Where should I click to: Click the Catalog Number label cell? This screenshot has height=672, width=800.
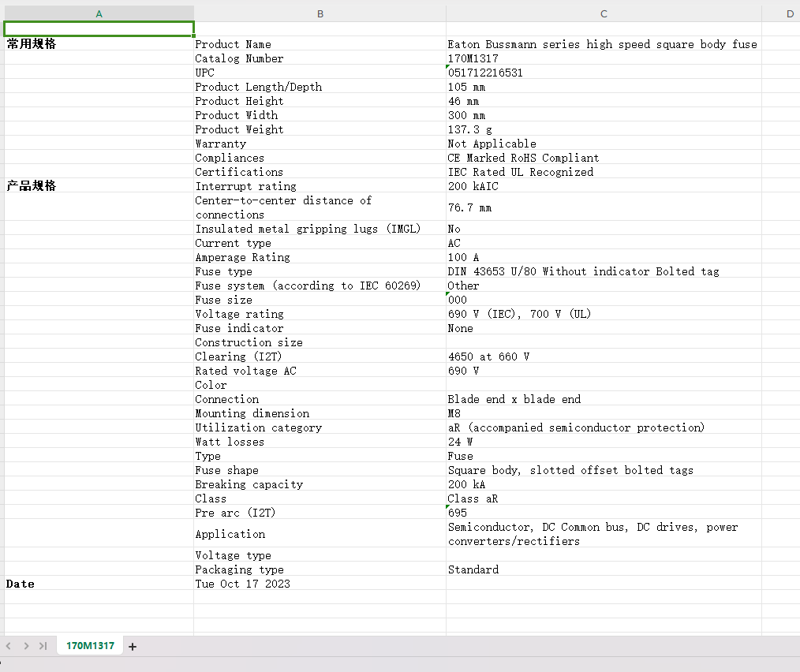(x=320, y=58)
